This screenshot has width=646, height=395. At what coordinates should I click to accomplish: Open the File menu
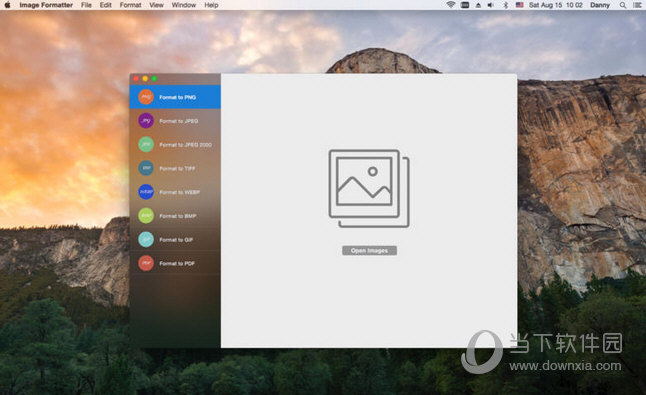point(86,5)
